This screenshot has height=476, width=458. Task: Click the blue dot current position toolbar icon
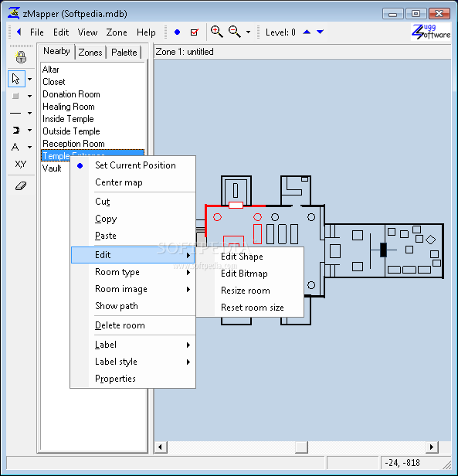pos(177,32)
